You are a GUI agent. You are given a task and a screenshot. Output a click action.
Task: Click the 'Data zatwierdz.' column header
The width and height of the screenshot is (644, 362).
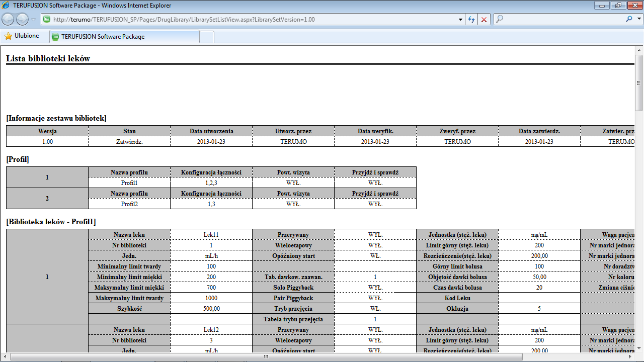539,131
